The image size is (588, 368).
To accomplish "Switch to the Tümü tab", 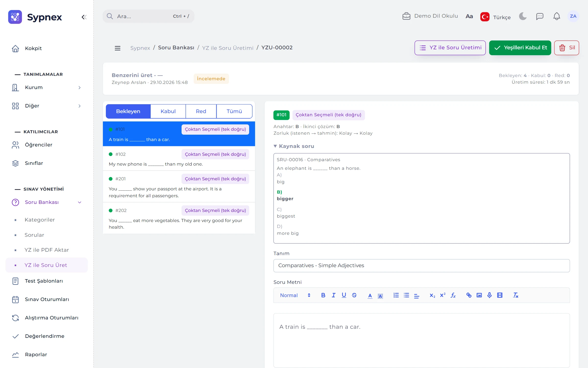I will [x=234, y=111].
